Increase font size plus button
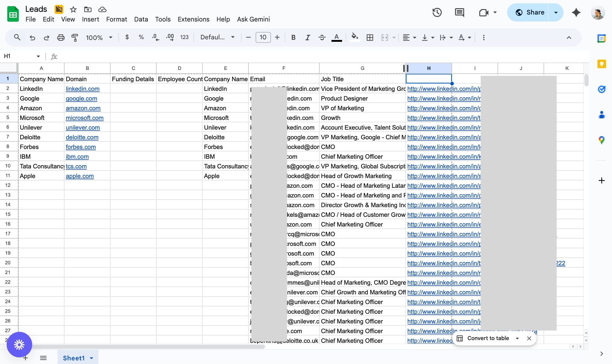The height and width of the screenshot is (364, 612). [277, 38]
